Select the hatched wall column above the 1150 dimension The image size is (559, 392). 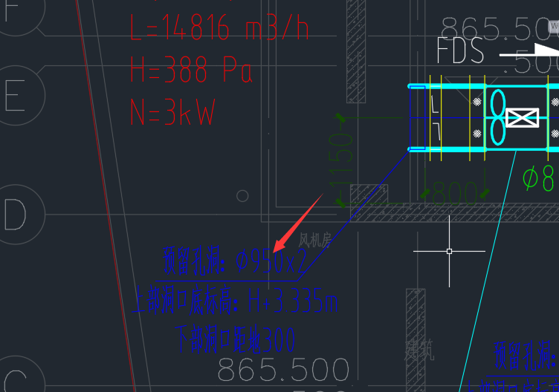[356, 51]
